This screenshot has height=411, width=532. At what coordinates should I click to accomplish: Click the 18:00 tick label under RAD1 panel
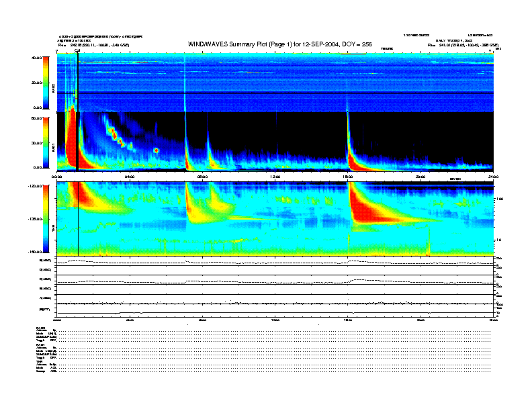(x=348, y=176)
